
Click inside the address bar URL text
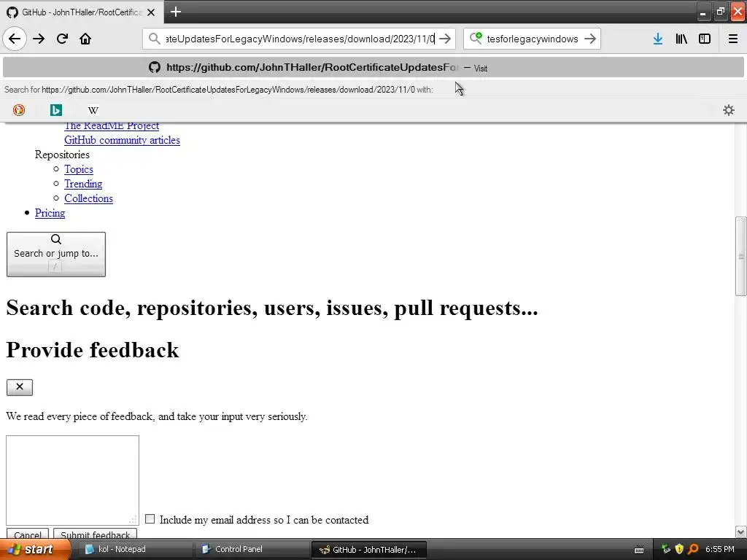point(300,39)
